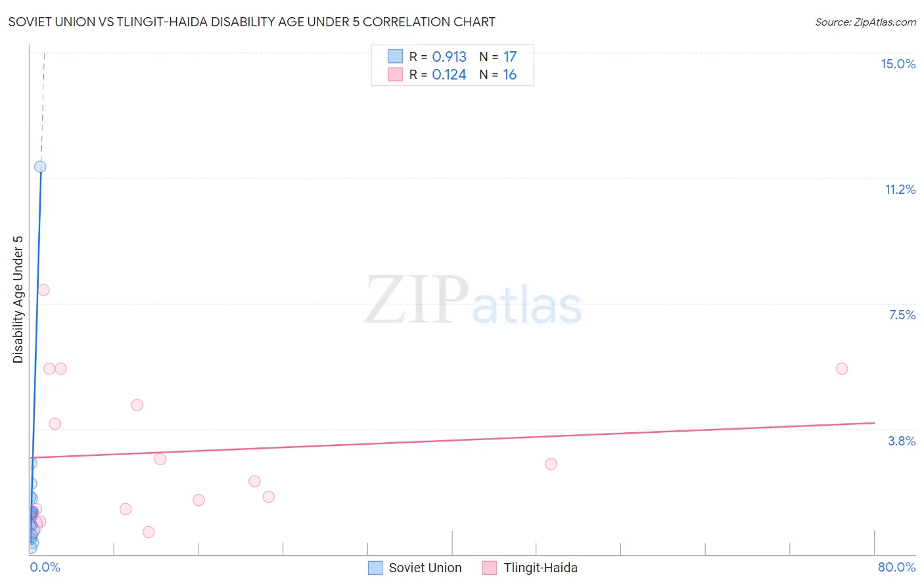Click the Soviet Union legend label at bottom

click(x=425, y=568)
